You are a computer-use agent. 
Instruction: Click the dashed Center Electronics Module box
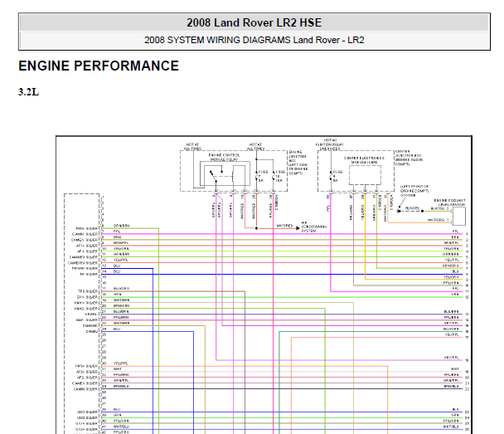[365, 175]
